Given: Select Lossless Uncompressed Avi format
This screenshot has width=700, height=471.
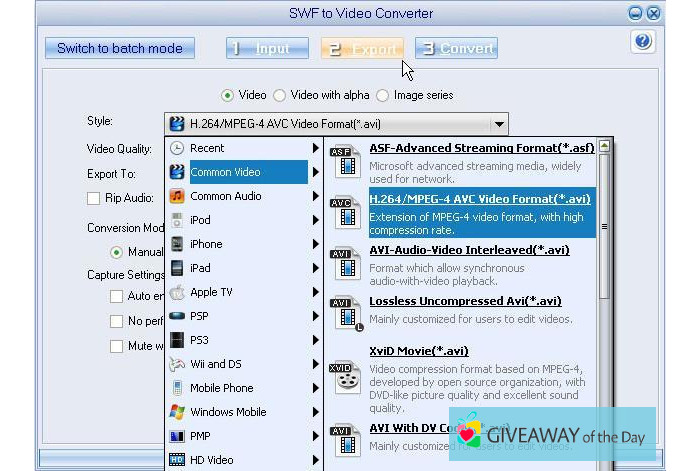Looking at the screenshot, I should click(465, 301).
